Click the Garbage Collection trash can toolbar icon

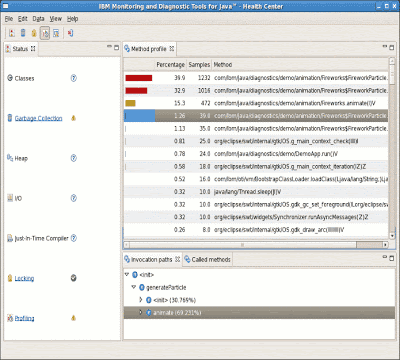pos(23,33)
